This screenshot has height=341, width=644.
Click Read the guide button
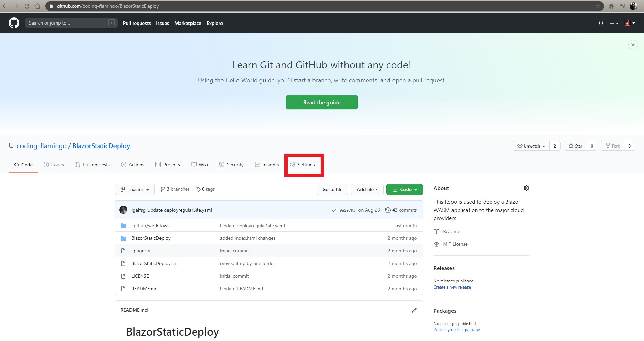pyautogui.click(x=322, y=102)
